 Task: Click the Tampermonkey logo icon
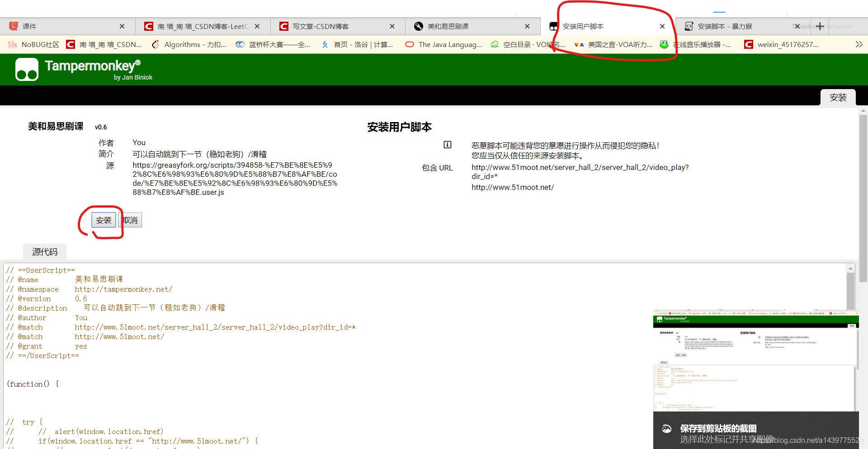pos(27,70)
